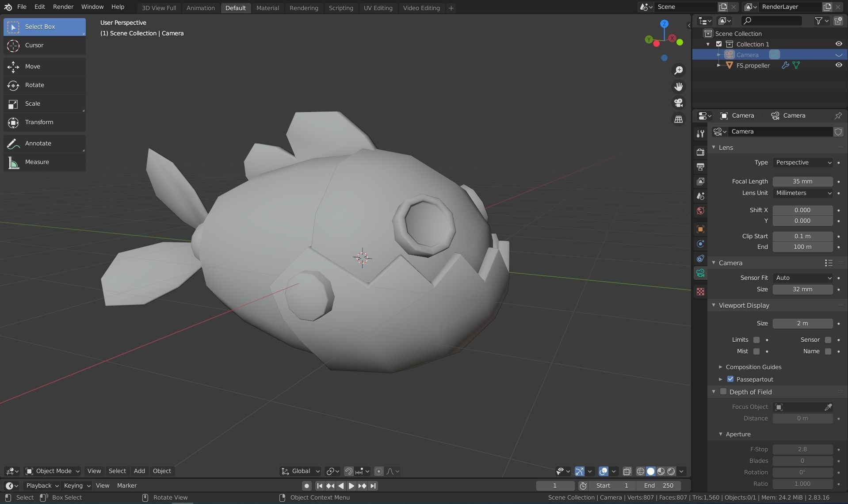Open the Lens Unit Millimeters dropdown
The image size is (848, 504).
[x=802, y=193]
